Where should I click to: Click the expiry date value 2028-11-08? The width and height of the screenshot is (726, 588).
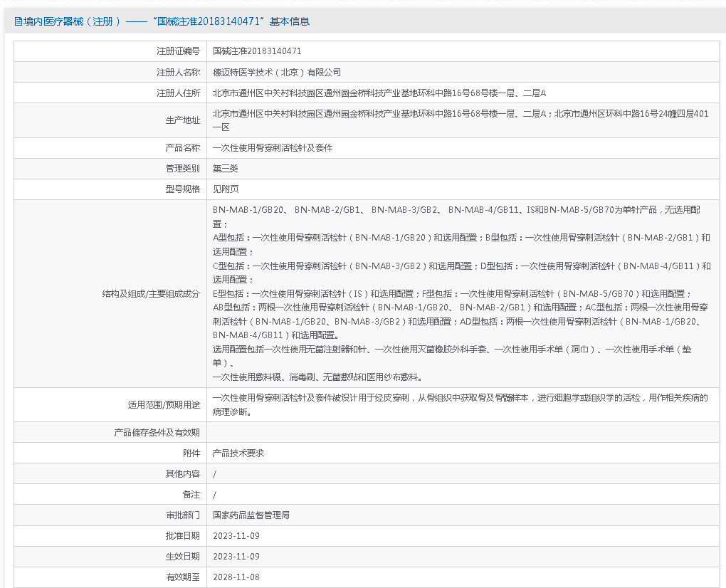[x=236, y=577]
